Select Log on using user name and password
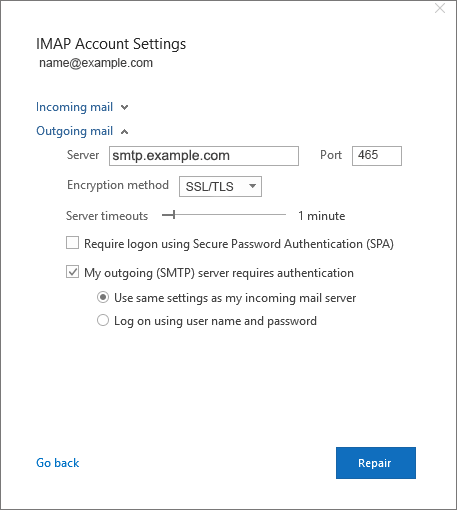 [x=103, y=320]
